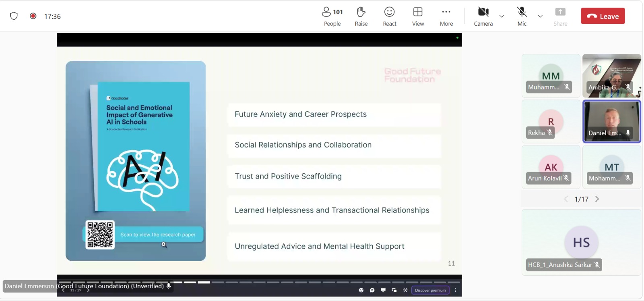Click muted mic icon on Muhammad tile
The height and width of the screenshot is (301, 644).
(x=567, y=87)
